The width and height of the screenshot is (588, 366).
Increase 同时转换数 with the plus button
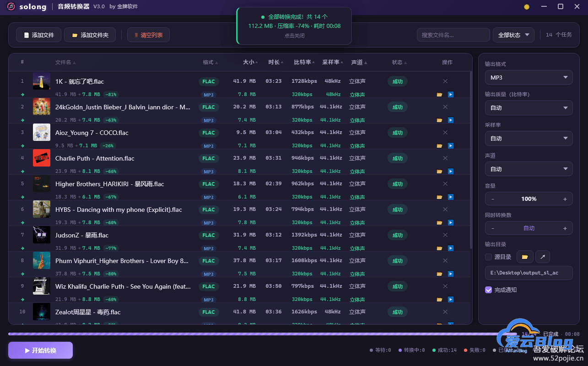point(565,228)
